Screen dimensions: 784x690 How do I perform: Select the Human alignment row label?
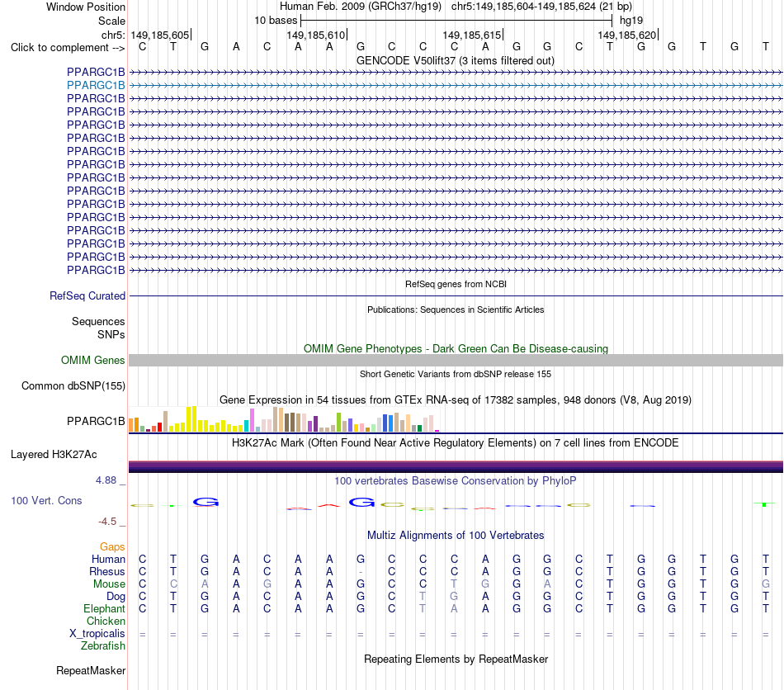tap(108, 560)
